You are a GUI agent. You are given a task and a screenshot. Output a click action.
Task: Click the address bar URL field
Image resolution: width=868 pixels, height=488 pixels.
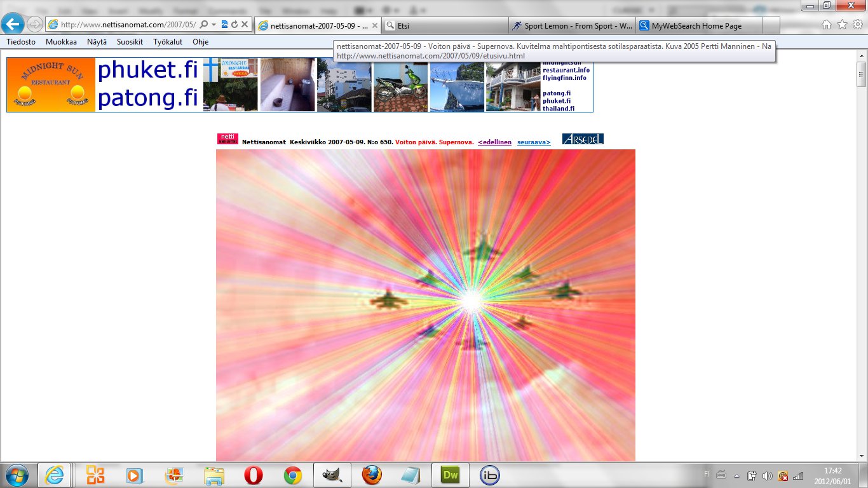coord(127,25)
